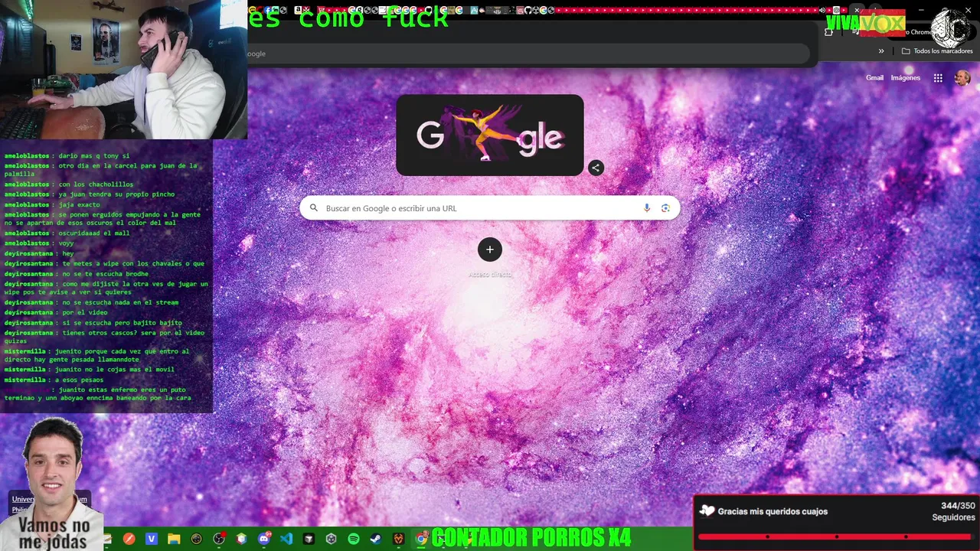
Task: Open Google Lens image search icon
Action: [x=665, y=208]
